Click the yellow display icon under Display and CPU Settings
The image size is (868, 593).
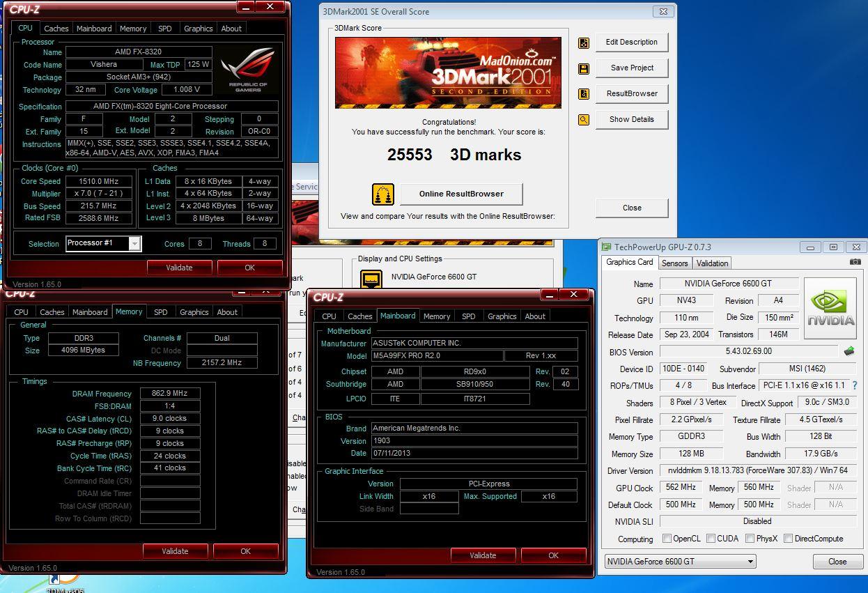[371, 280]
